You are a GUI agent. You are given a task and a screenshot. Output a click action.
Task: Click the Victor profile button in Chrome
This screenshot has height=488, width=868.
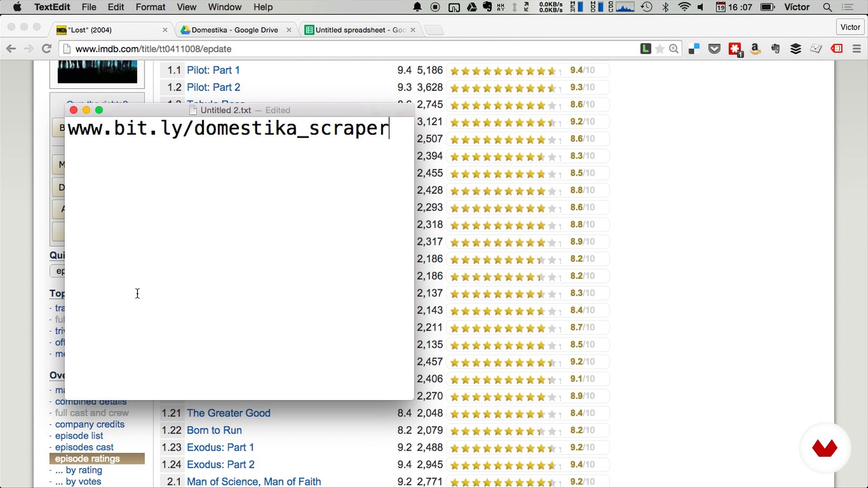click(850, 27)
